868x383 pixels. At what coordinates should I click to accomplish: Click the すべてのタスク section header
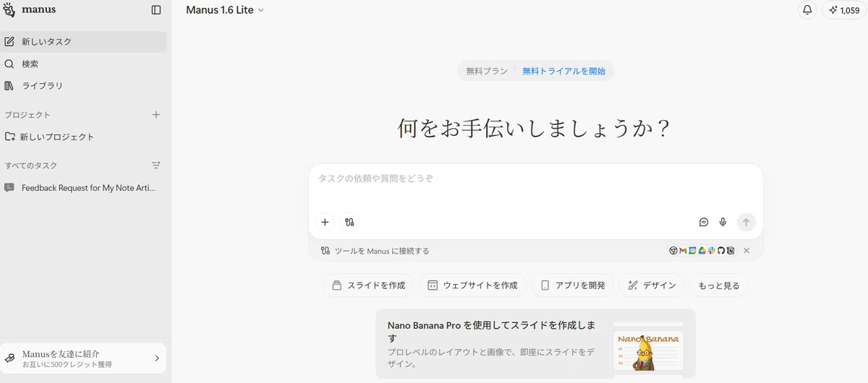31,165
